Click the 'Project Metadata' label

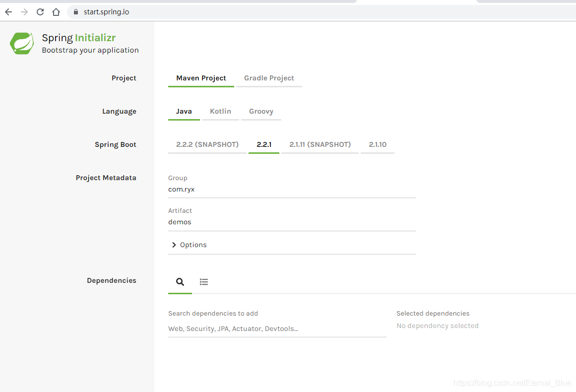(x=106, y=178)
